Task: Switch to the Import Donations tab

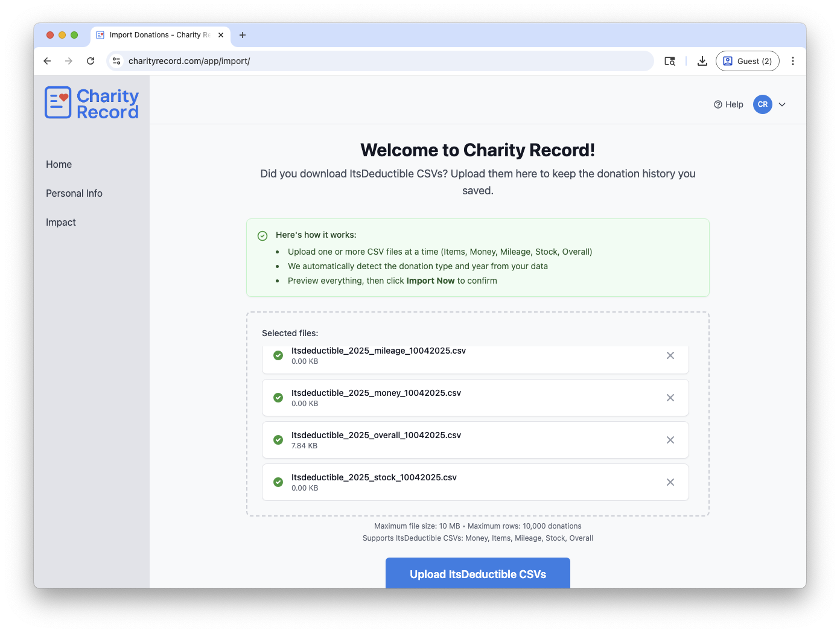Action: pyautogui.click(x=157, y=35)
